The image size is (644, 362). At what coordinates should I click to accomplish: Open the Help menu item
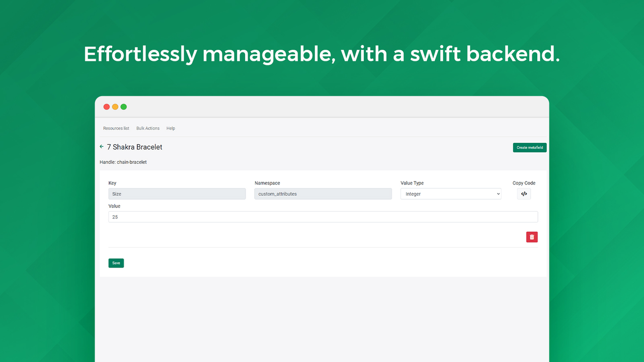(x=171, y=128)
